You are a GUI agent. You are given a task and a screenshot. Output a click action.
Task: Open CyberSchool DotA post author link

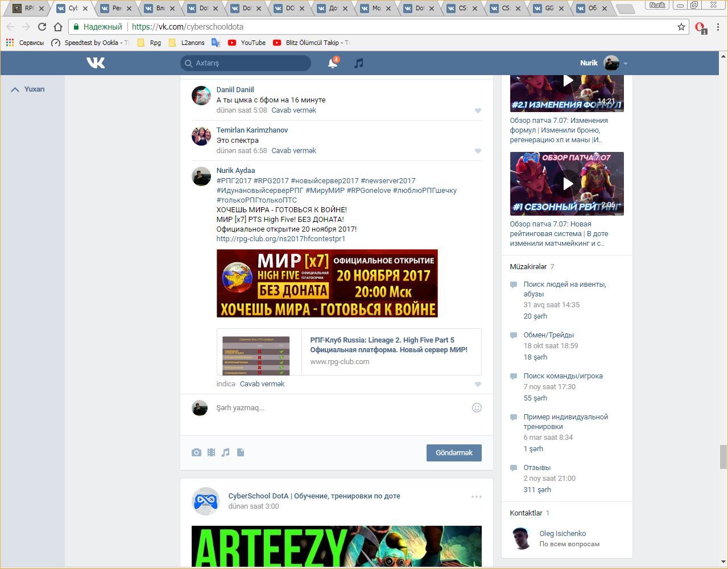[x=314, y=496]
